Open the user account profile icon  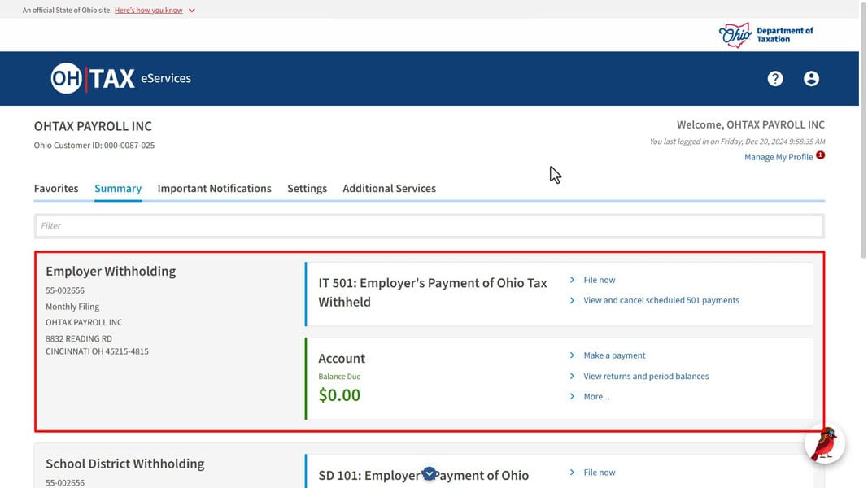(811, 79)
